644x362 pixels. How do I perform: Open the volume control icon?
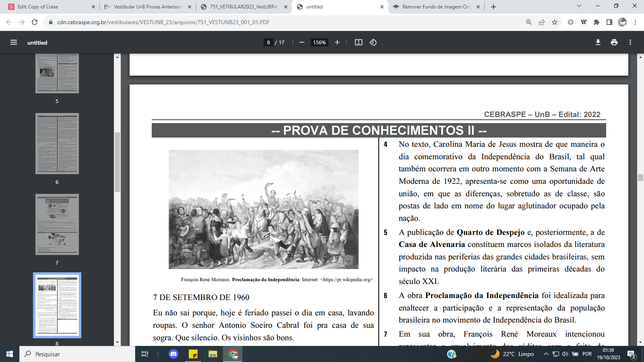coord(565,354)
